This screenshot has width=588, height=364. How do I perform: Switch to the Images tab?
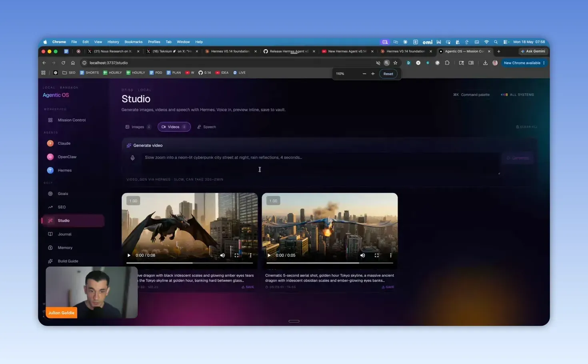(x=138, y=127)
